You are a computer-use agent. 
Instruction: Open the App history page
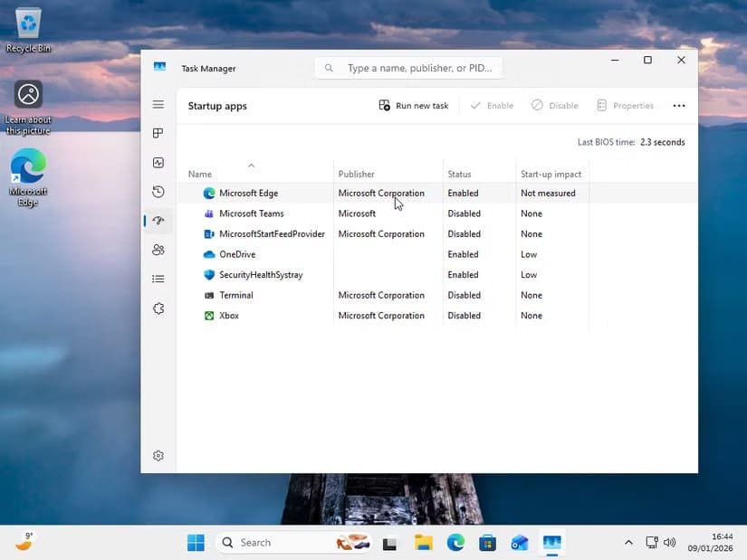point(158,191)
